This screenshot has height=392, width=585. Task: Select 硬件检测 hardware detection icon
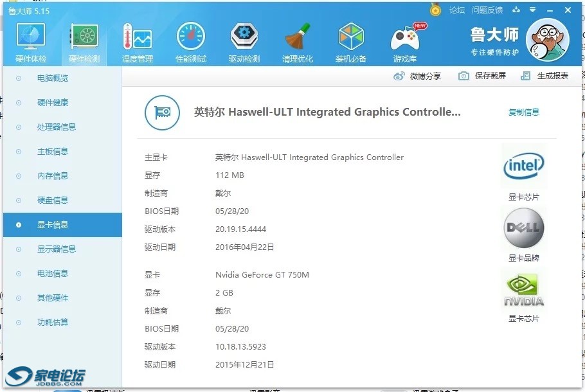84,37
